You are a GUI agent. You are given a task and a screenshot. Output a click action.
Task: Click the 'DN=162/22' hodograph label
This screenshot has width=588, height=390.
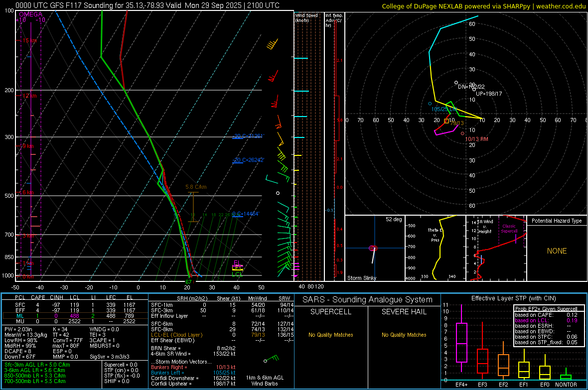(471, 87)
